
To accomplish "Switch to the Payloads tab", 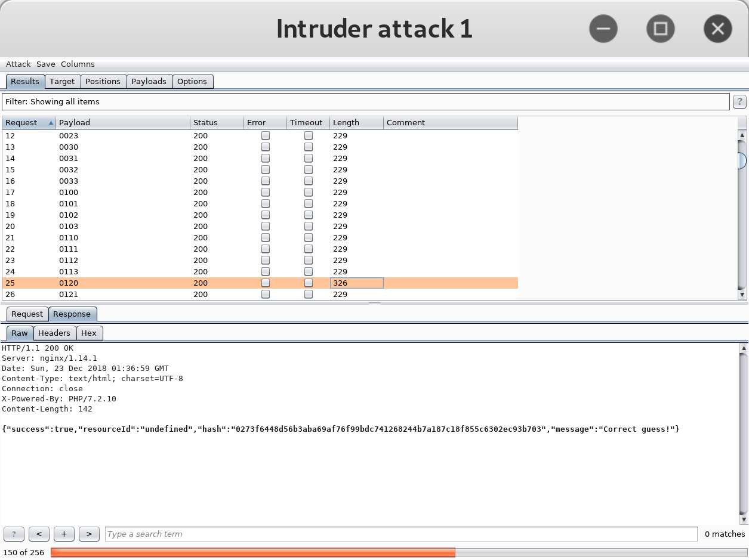I will (x=149, y=82).
